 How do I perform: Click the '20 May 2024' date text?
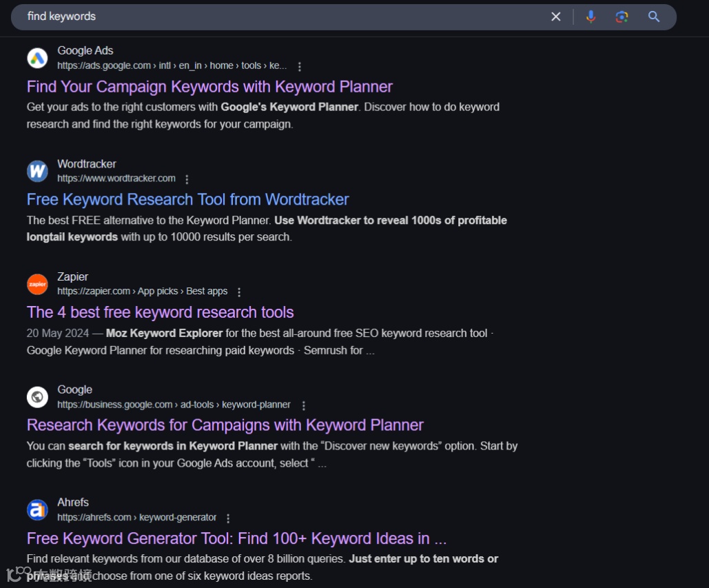tap(57, 334)
